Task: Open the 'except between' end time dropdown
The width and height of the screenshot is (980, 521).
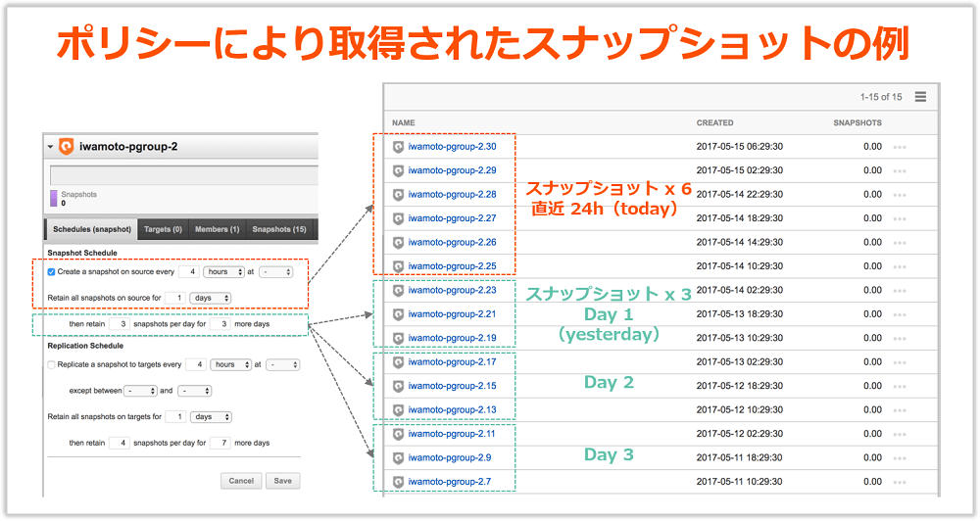Action: click(x=194, y=391)
